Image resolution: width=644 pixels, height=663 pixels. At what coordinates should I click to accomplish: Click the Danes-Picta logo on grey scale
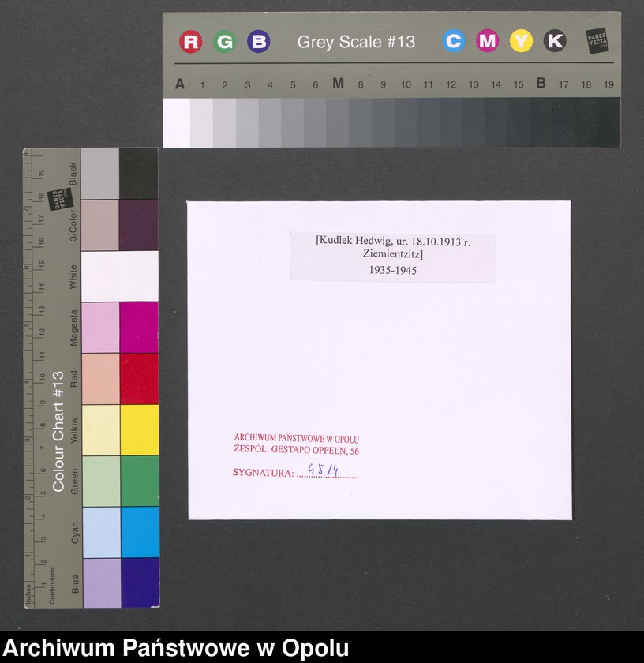pos(597,41)
